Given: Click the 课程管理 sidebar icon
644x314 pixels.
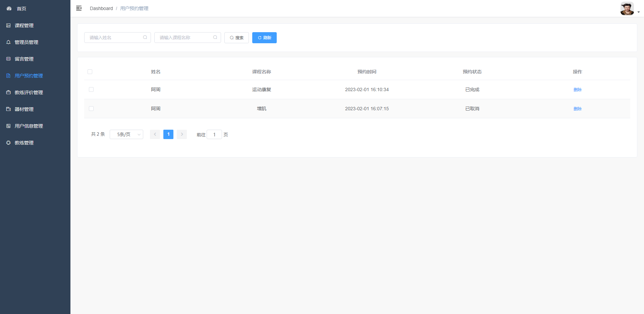Looking at the screenshot, I should coord(8,25).
